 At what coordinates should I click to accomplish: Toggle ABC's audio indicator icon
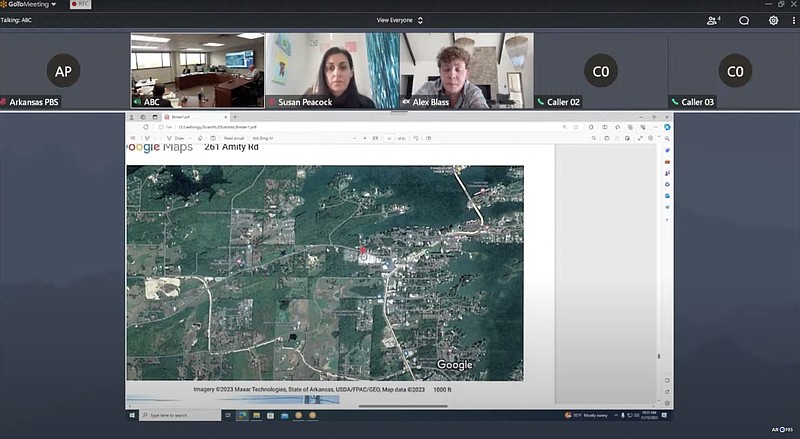click(137, 102)
